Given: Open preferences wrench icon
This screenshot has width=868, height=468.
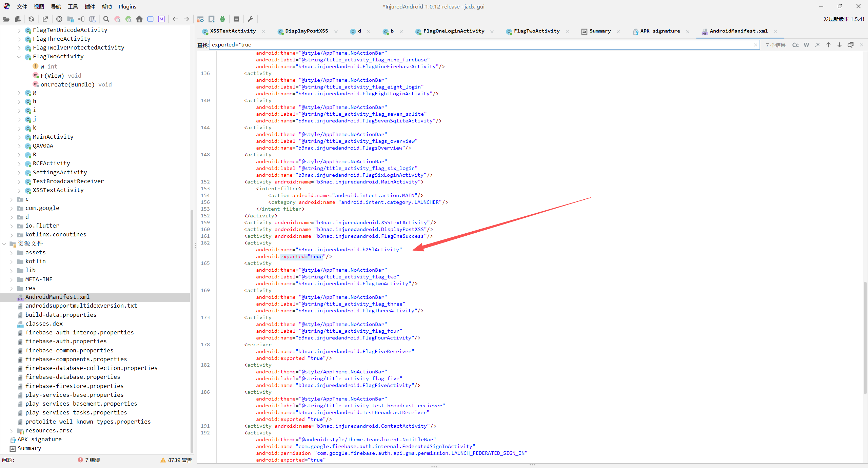Looking at the screenshot, I should coord(251,19).
